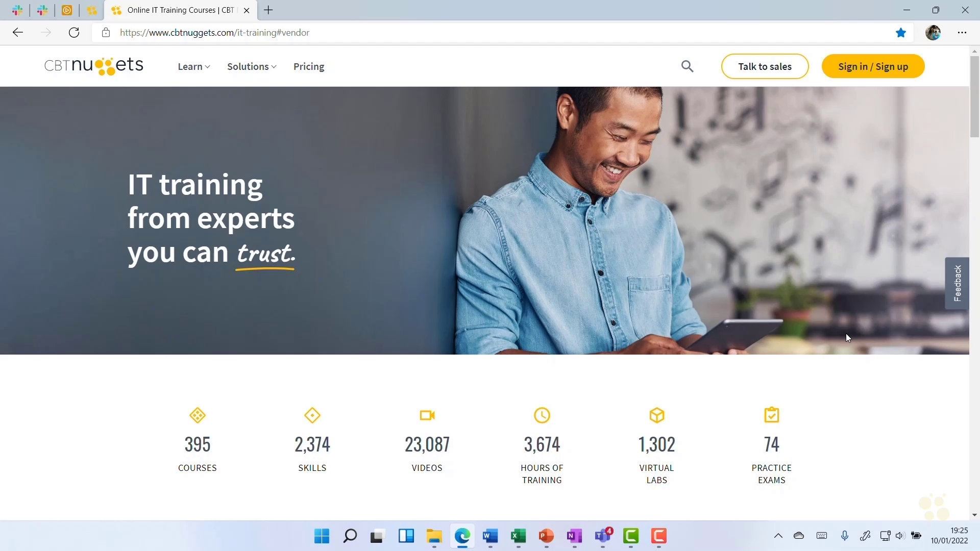This screenshot has height=551, width=980.
Task: Reload the page with refresh icon
Action: [74, 33]
